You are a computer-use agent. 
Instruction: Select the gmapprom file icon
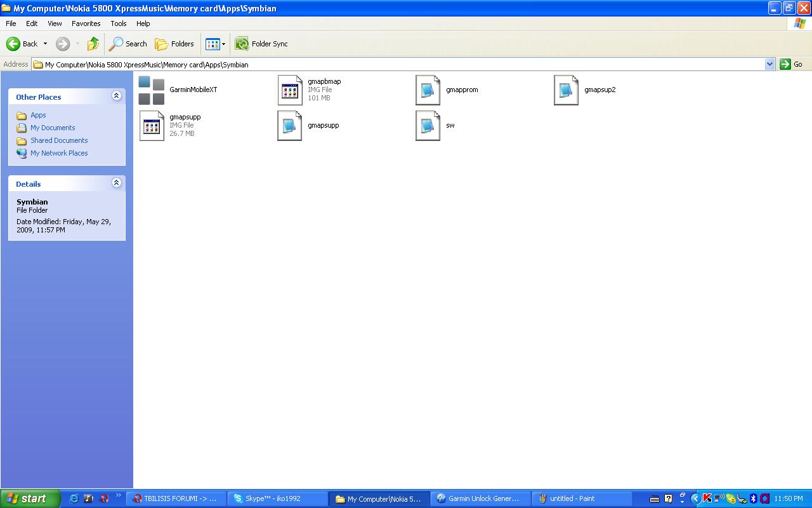click(x=428, y=90)
